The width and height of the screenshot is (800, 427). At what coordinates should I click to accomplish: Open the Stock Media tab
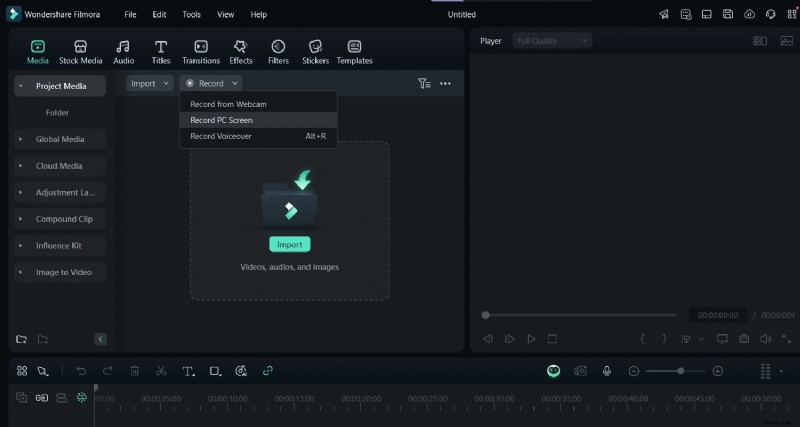[80, 52]
